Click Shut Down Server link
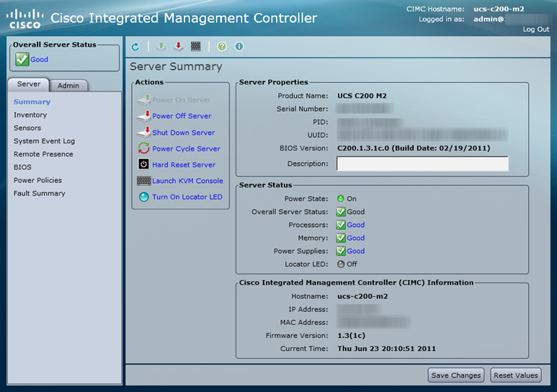The height and width of the screenshot is (392, 557). [x=183, y=133]
